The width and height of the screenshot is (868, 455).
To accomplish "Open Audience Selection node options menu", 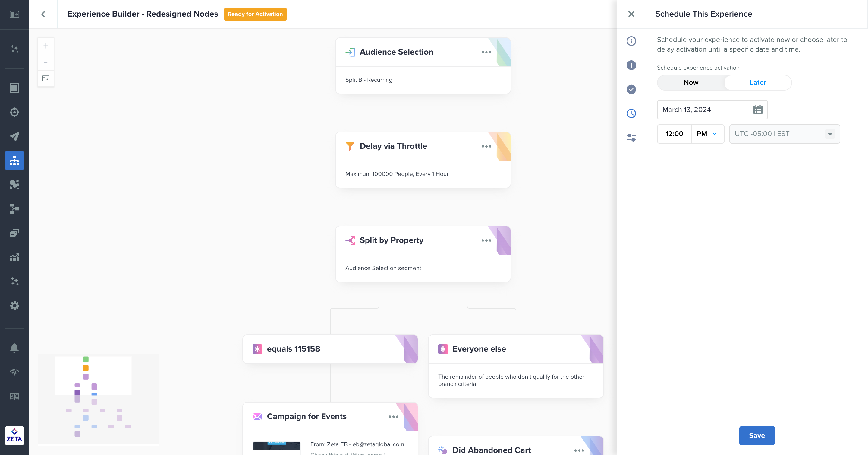I will (x=486, y=52).
